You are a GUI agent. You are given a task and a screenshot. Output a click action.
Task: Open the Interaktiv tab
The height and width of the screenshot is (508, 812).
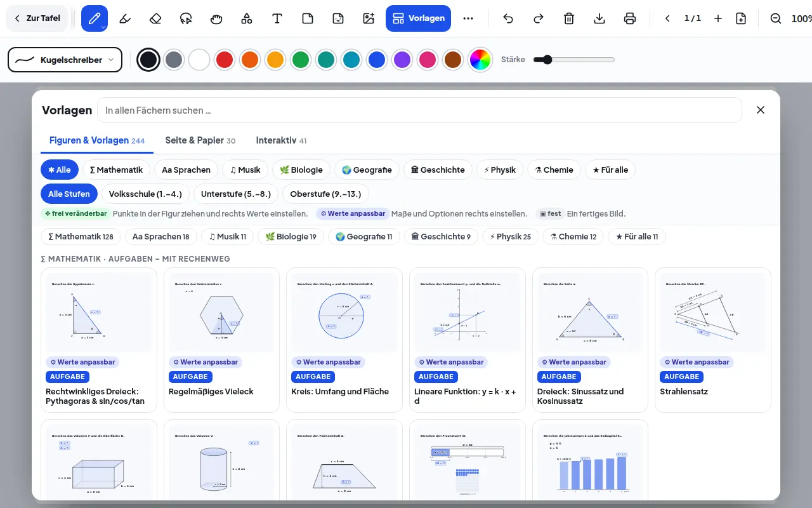coord(281,140)
